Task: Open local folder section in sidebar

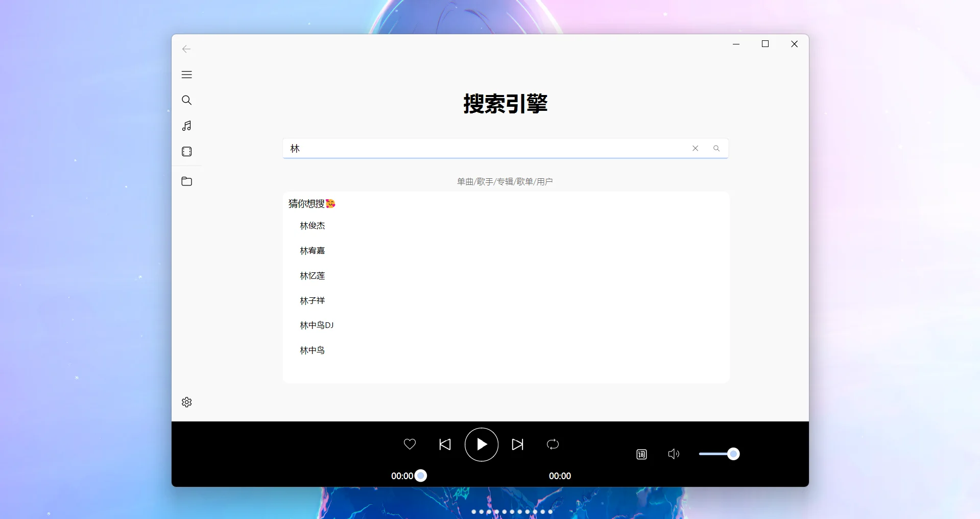Action: [x=187, y=181]
